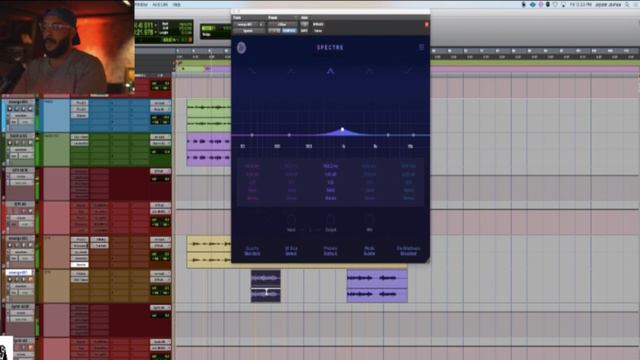This screenshot has height=360, width=640.
Task: Open the Quality setting at plugin bottom
Action: pyautogui.click(x=252, y=251)
